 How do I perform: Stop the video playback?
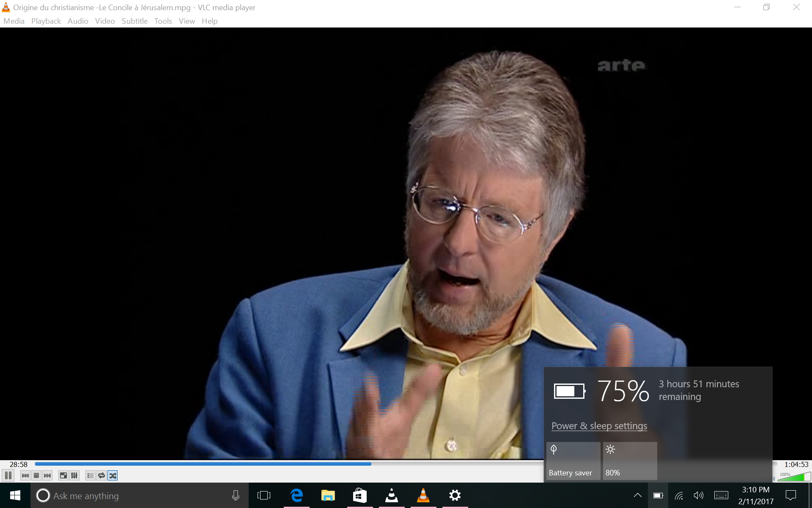point(36,475)
